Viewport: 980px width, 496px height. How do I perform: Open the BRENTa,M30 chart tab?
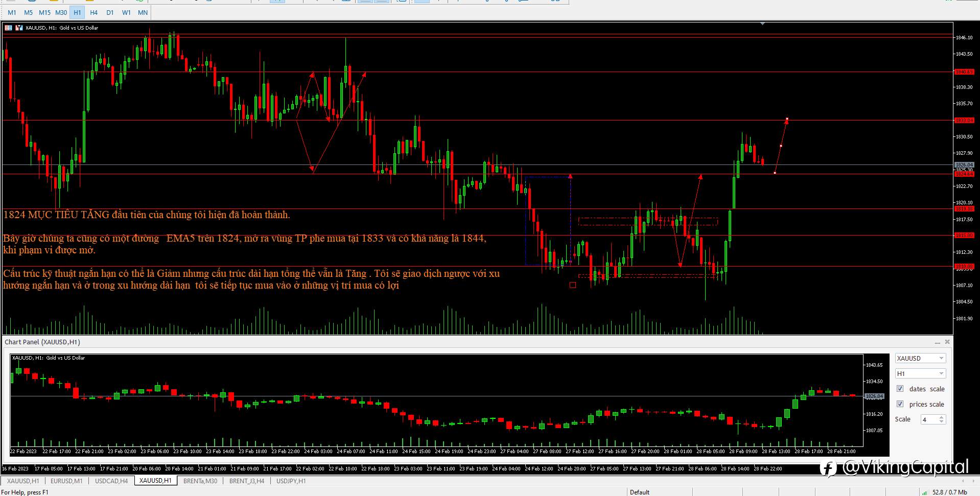point(200,481)
